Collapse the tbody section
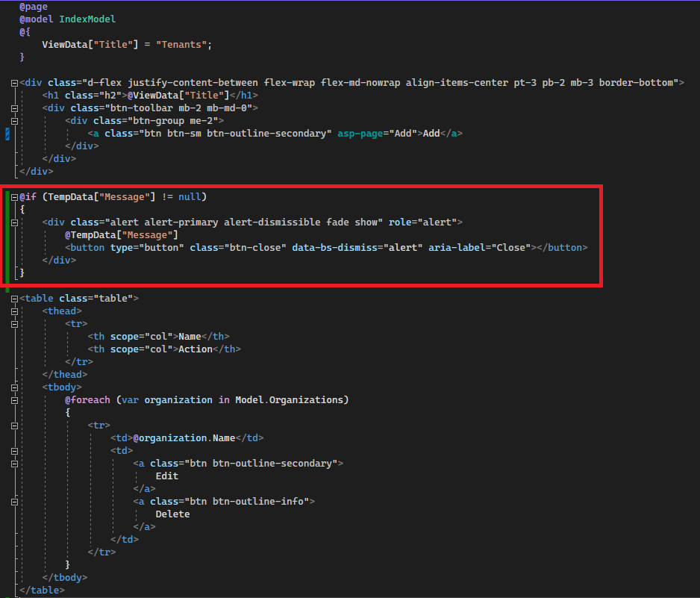The height and width of the screenshot is (598, 700). tap(15, 387)
